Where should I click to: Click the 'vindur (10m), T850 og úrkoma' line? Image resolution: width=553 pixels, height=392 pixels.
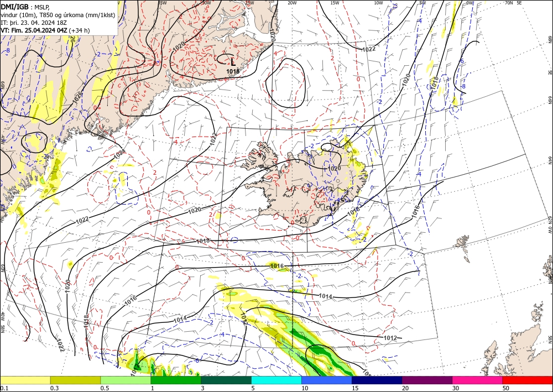(x=58, y=14)
